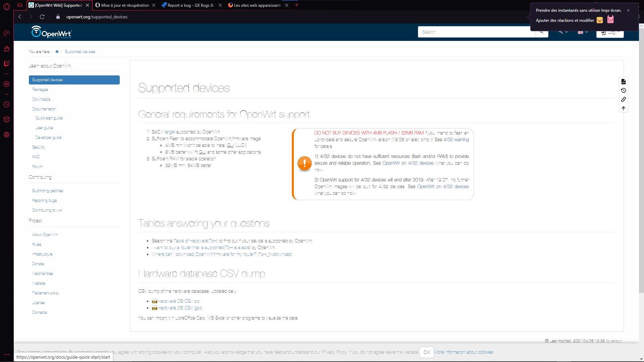
Task: Open the 4/32 warning link
Action: tap(456, 139)
